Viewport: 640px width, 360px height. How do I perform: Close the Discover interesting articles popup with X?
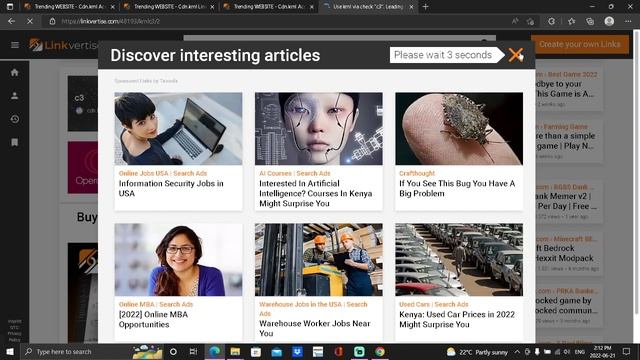[516, 55]
